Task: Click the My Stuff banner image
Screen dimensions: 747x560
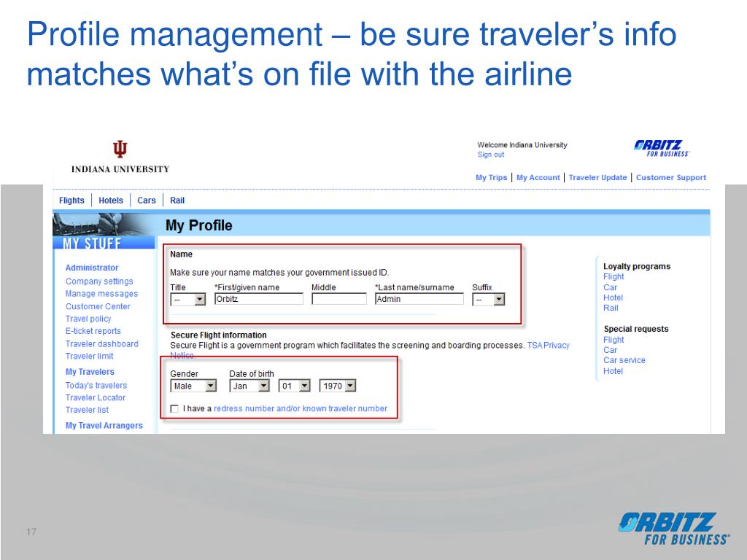Action: [x=104, y=231]
